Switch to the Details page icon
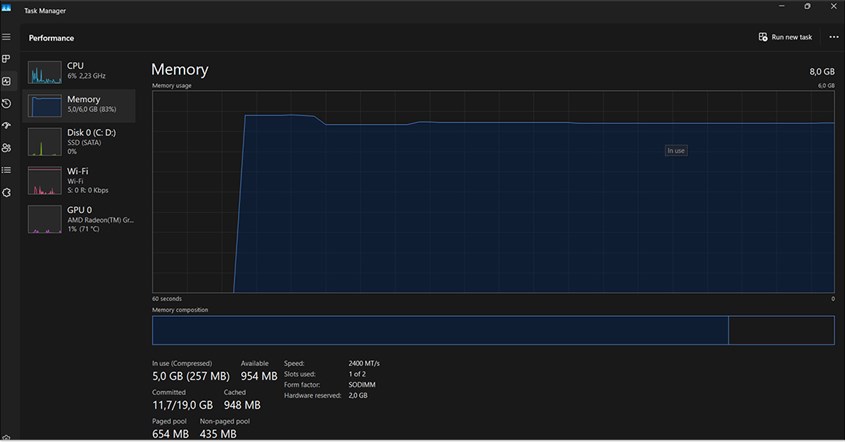The width and height of the screenshot is (845, 442). 6,170
